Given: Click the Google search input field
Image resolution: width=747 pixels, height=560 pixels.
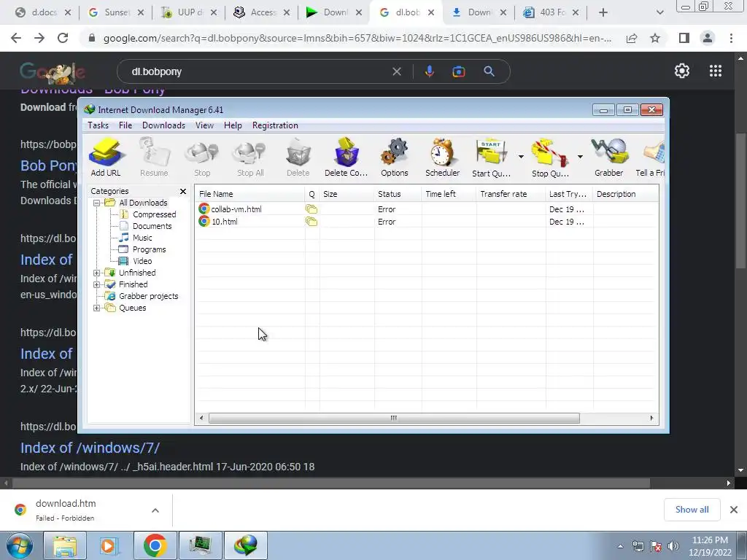Looking at the screenshot, I should pyautogui.click(x=258, y=72).
